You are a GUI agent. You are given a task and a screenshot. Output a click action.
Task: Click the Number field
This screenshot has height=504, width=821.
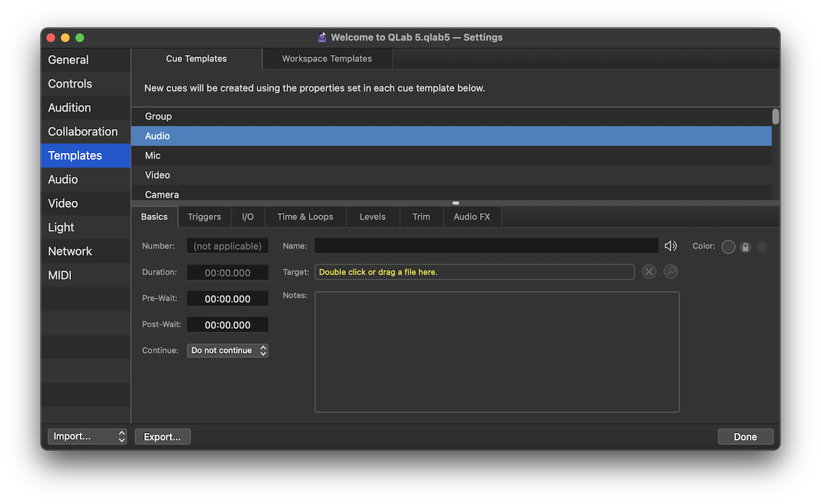click(x=228, y=246)
